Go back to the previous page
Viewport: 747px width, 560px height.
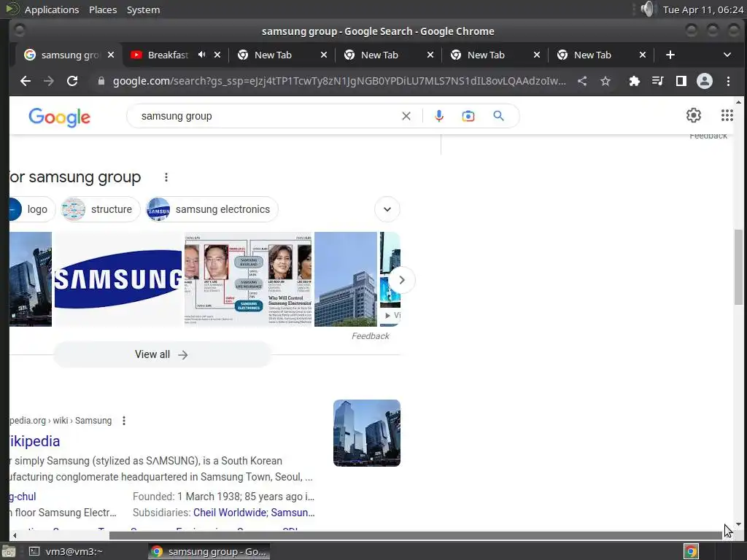pos(26,81)
